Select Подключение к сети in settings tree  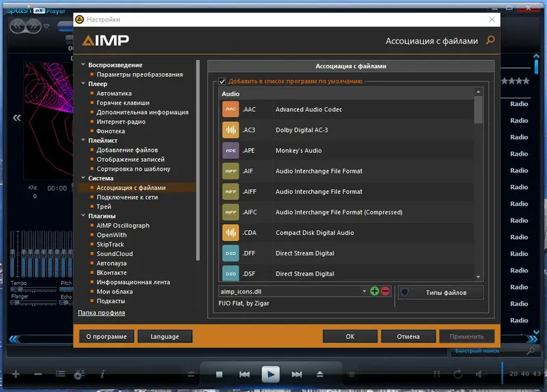(x=127, y=197)
